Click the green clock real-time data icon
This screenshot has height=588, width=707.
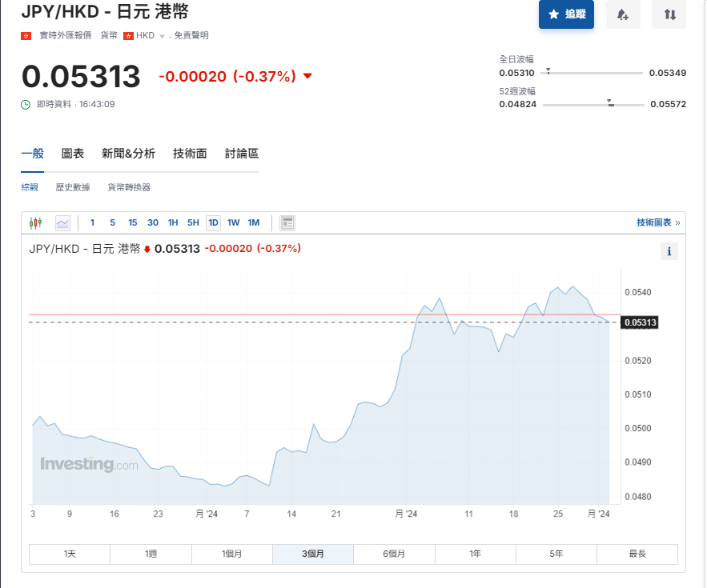click(26, 104)
